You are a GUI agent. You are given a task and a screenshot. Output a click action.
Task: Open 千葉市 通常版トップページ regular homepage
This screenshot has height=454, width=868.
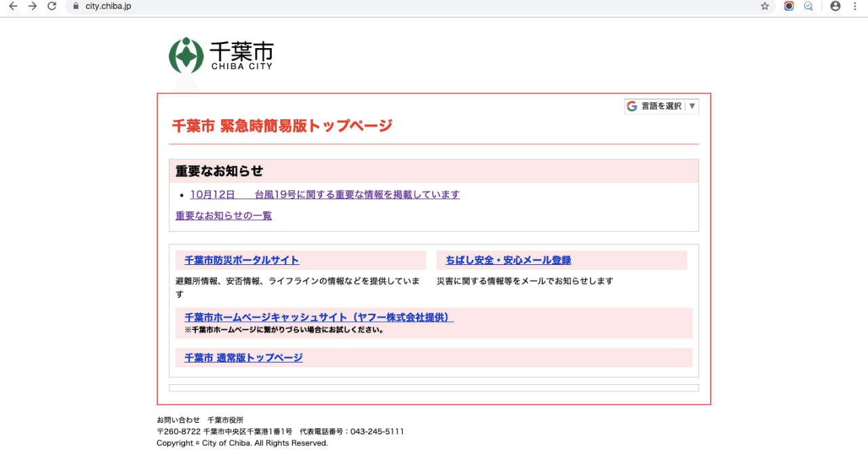pos(243,358)
